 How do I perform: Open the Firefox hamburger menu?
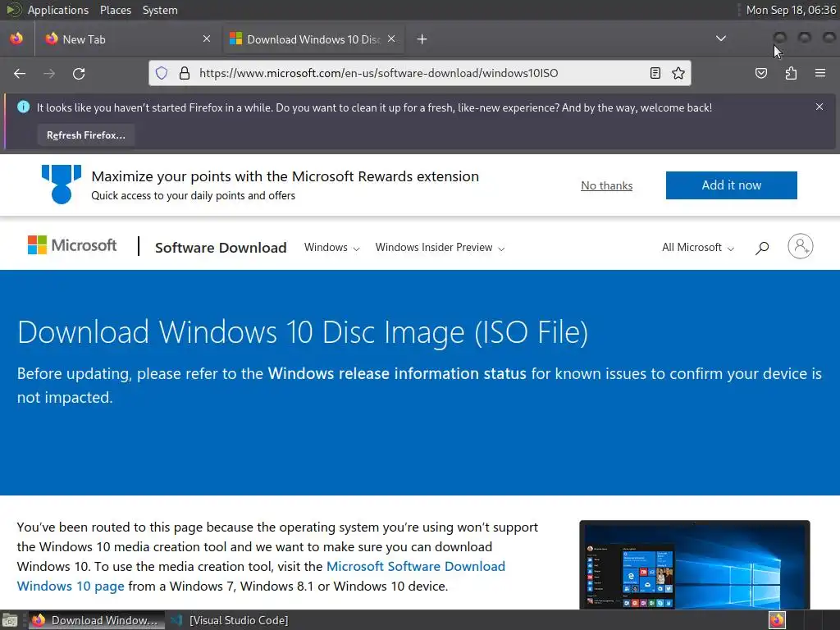820,73
